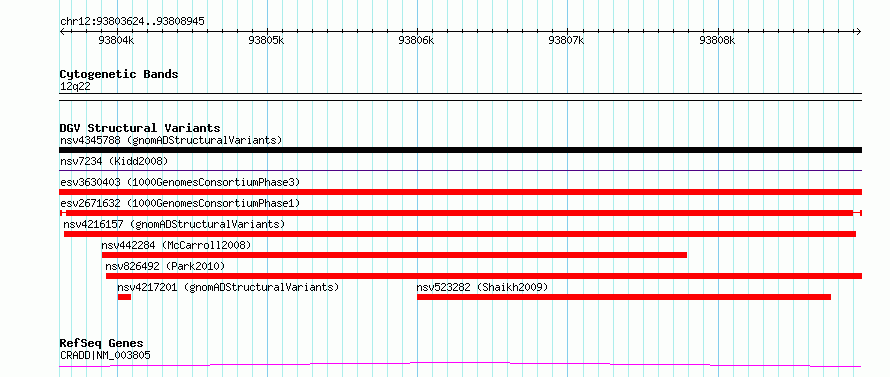Viewport: 890px width, 377px height.
Task: Open the nsv826492 (Park2010) label
Action: (x=165, y=267)
